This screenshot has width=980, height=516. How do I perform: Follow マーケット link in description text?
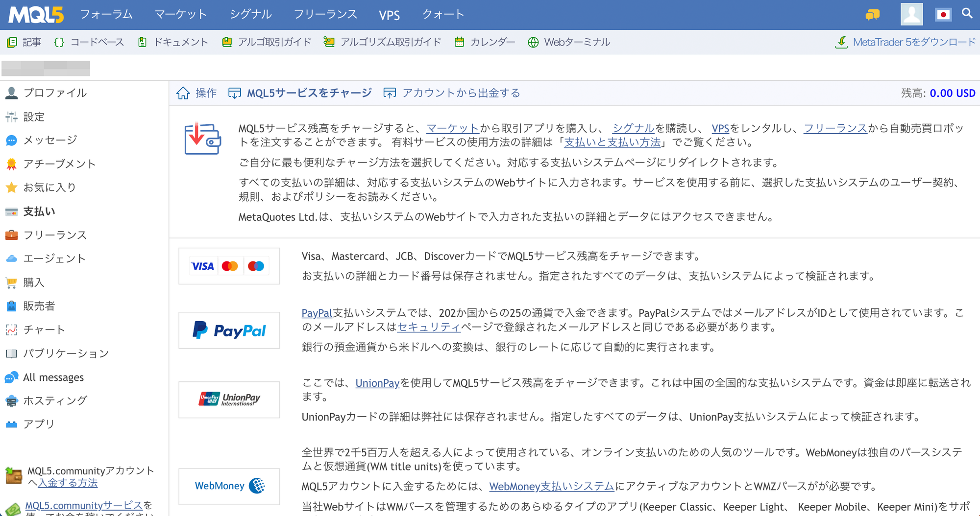pyautogui.click(x=453, y=128)
